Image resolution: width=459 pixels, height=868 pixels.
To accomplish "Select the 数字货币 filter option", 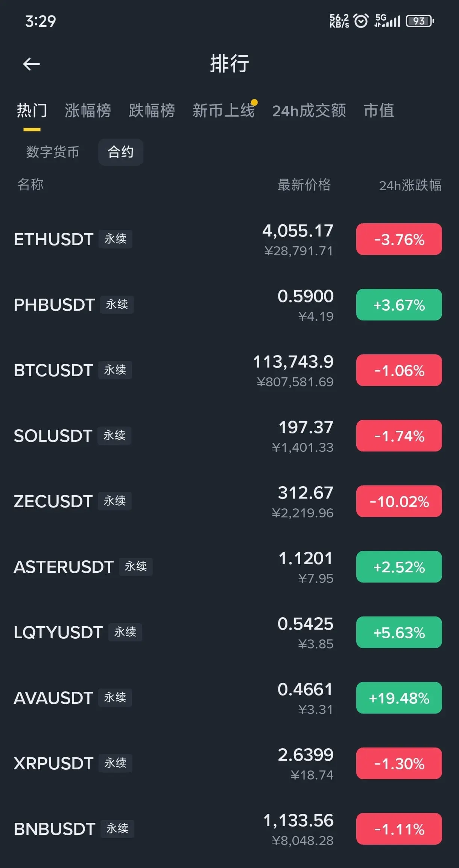I will click(x=53, y=152).
